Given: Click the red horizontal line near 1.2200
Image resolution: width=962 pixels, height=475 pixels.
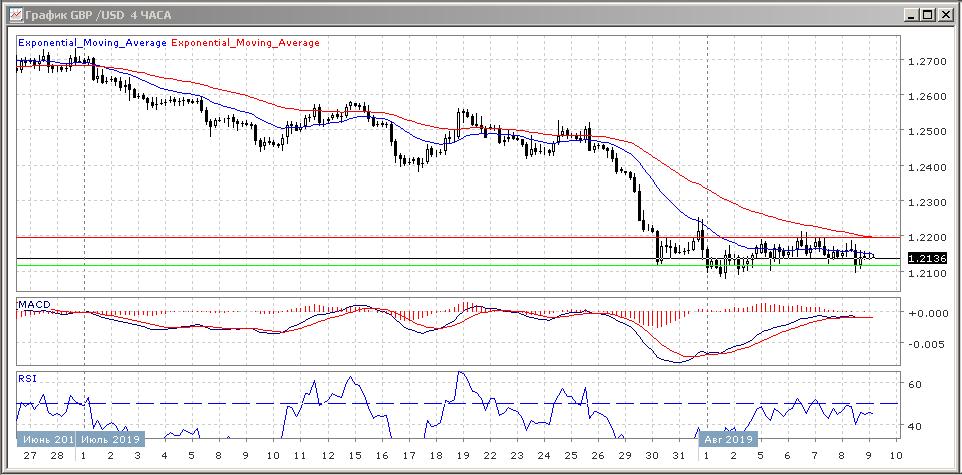Looking at the screenshot, I should [400, 237].
